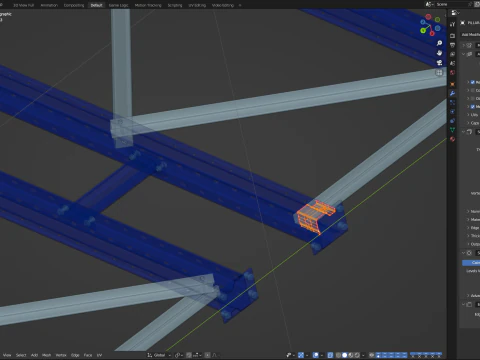Open the Physics properties tab

(452, 112)
